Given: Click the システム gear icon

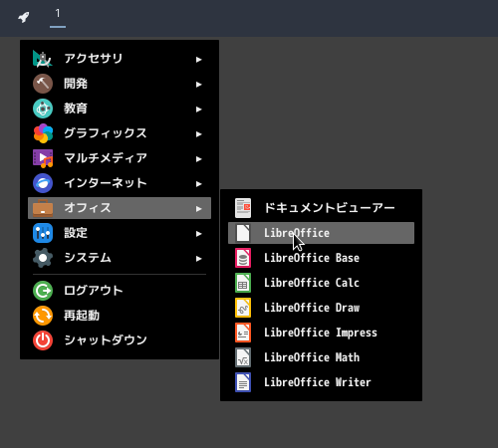Looking at the screenshot, I should 43,258.
